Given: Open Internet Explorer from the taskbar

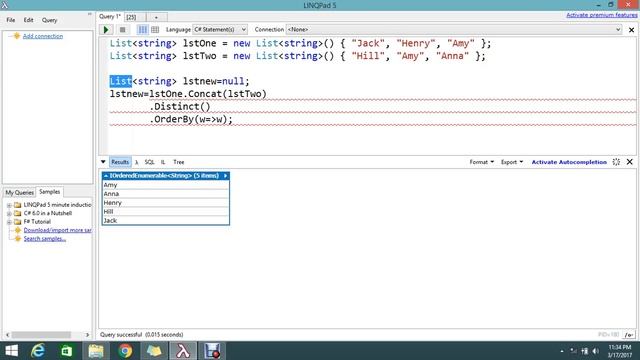Looking at the screenshot, I should [x=38, y=351].
